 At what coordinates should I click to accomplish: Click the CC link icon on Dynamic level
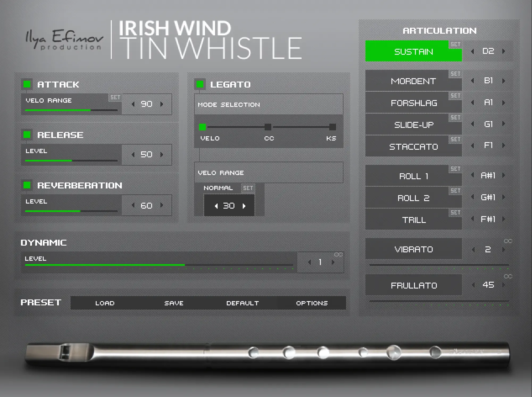pyautogui.click(x=338, y=255)
